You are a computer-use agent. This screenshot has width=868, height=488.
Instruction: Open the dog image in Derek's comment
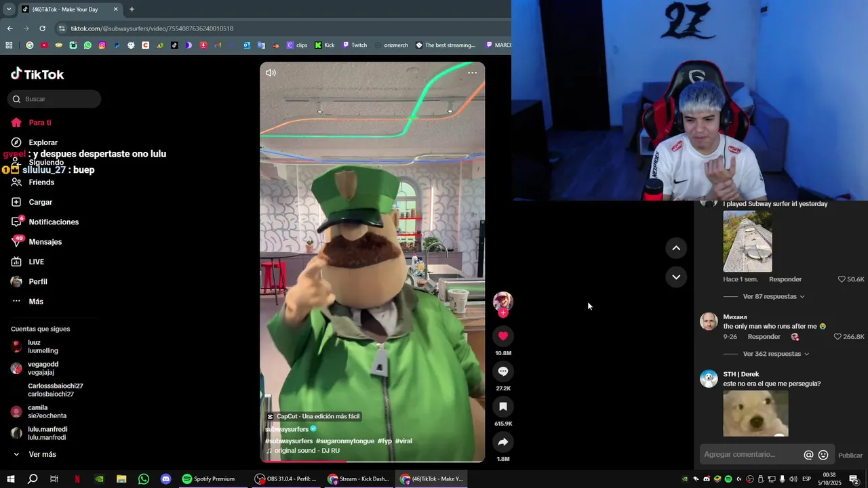point(755,413)
